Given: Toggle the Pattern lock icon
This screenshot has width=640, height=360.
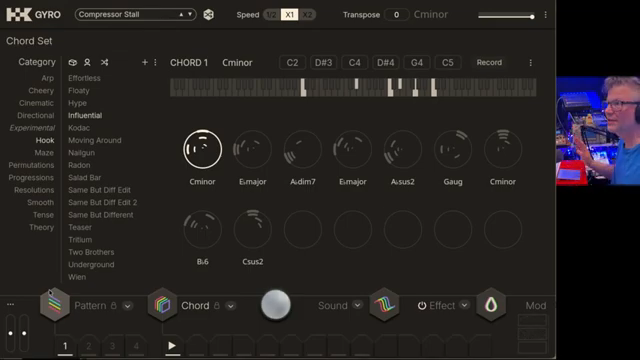Looking at the screenshot, I should tap(113, 305).
